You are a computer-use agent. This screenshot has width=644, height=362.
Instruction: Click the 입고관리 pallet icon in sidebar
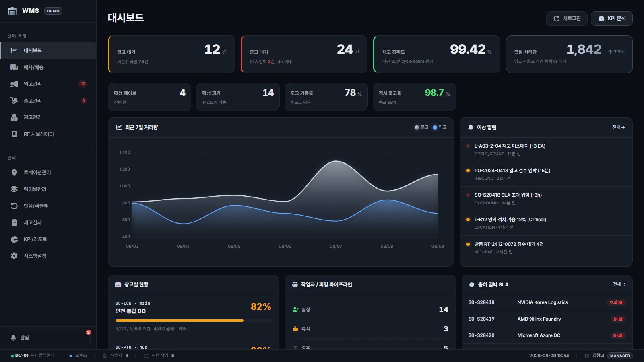pyautogui.click(x=14, y=84)
